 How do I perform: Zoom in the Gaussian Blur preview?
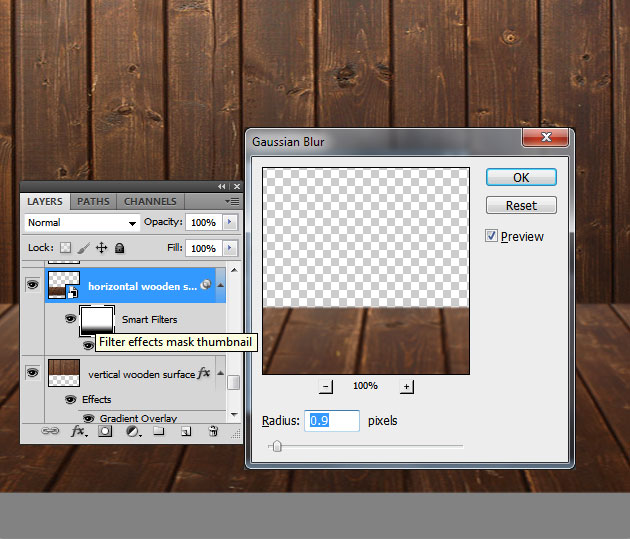pos(407,387)
